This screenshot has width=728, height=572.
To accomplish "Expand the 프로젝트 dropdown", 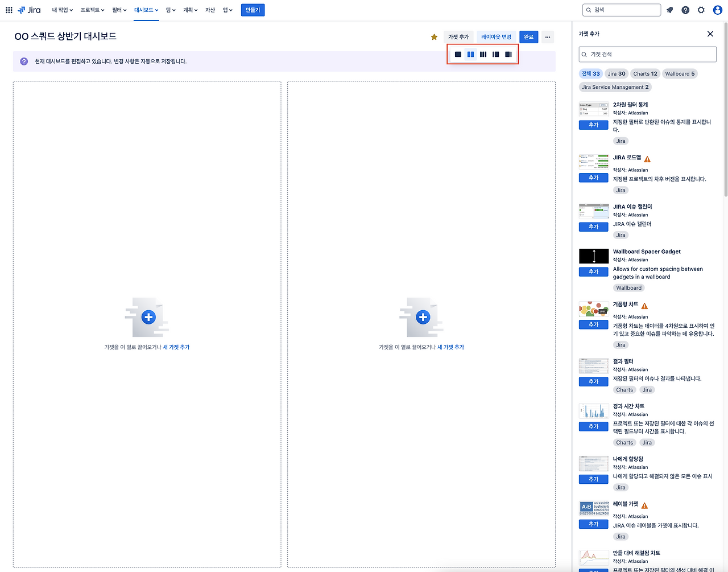I will [x=92, y=10].
